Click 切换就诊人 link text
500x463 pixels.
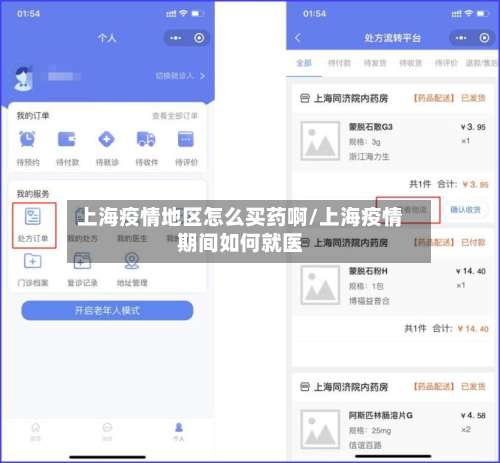tap(174, 76)
